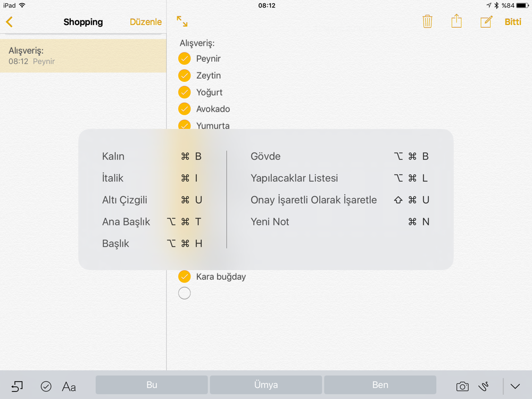This screenshot has height=399, width=532.
Task: Open the share sheet icon
Action: coord(456,21)
